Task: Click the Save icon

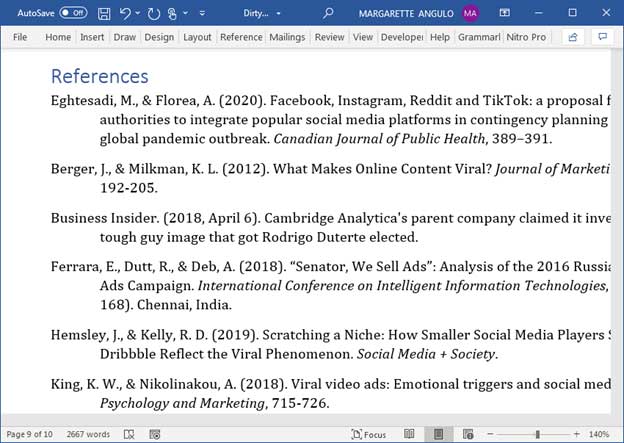Action: 104,13
